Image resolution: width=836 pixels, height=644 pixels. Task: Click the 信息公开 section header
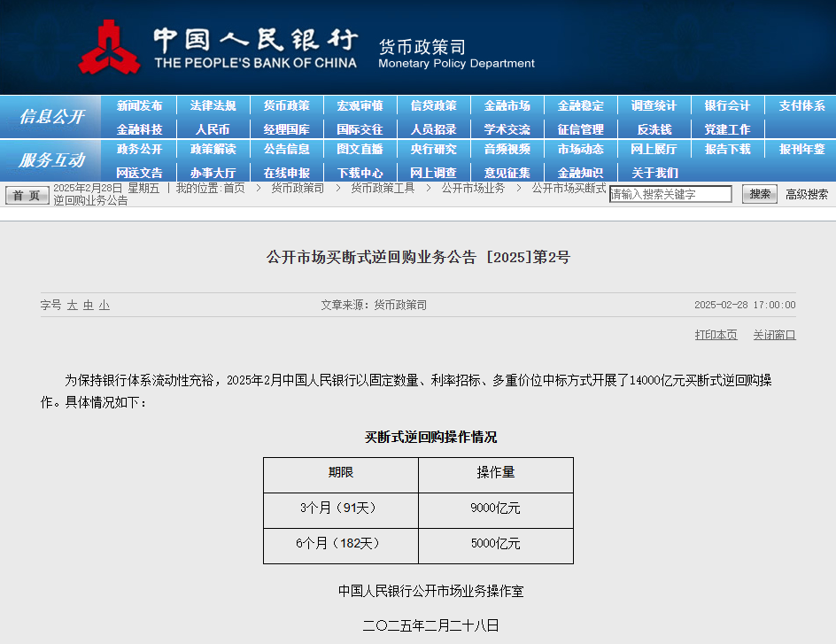[51, 116]
